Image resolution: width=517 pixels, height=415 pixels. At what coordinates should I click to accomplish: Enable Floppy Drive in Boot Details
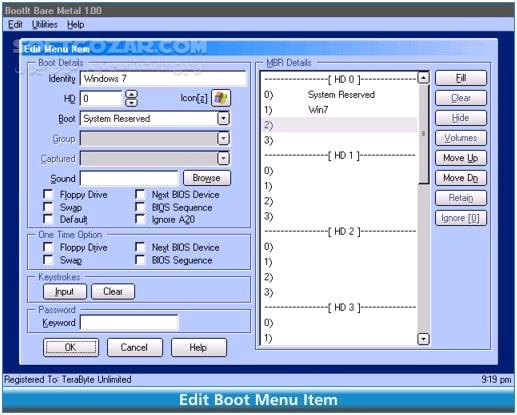tap(48, 194)
